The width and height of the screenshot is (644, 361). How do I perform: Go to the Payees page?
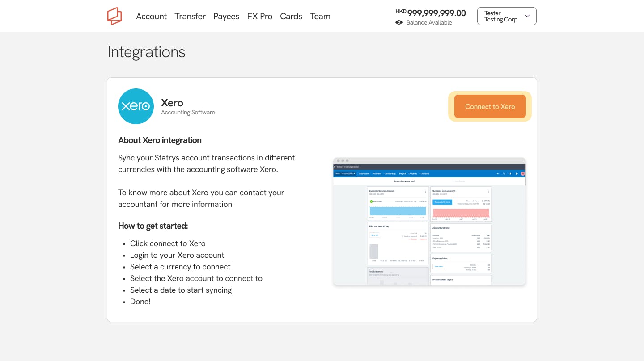click(x=226, y=16)
